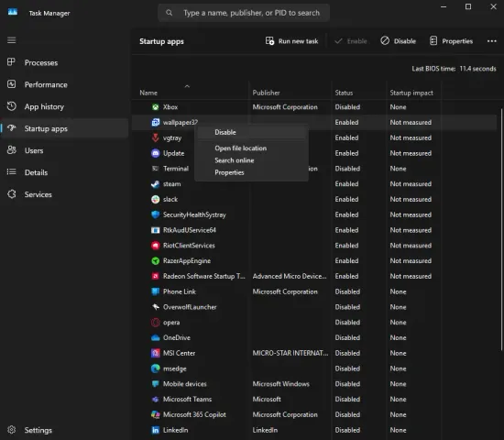504x440 pixels.
Task: Click the greyed Enable toolbar button
Action: (x=351, y=41)
